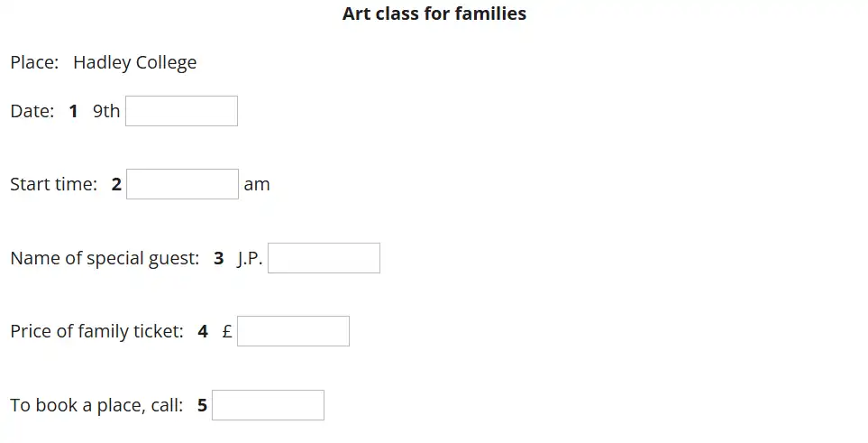This screenshot has width=868, height=443.
Task: Select the special guest name field after J.P.
Action: [324, 258]
